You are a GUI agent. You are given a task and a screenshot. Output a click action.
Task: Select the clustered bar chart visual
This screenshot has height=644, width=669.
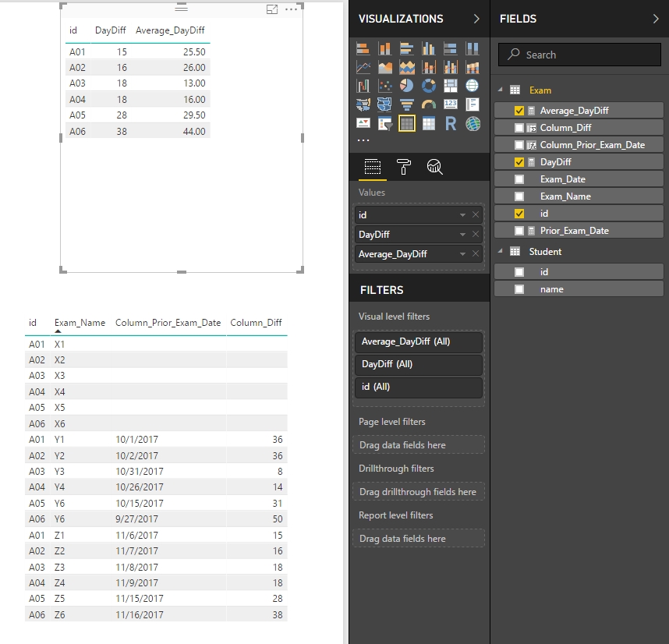click(406, 49)
